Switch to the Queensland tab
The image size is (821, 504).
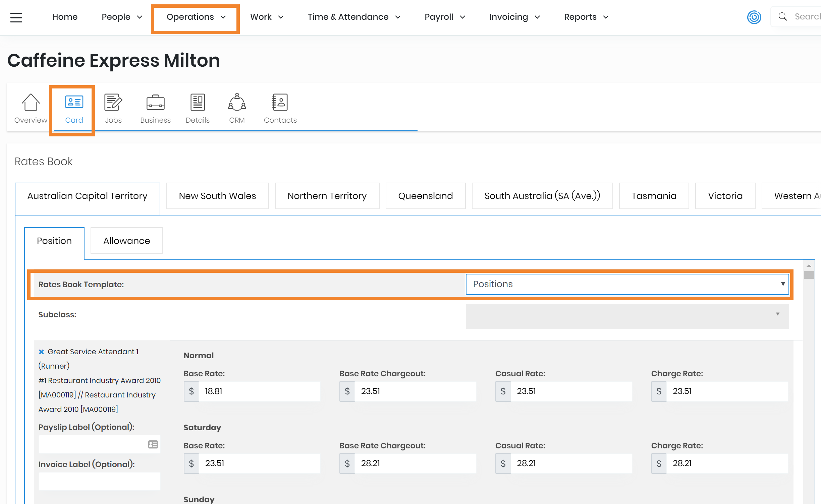click(x=425, y=196)
